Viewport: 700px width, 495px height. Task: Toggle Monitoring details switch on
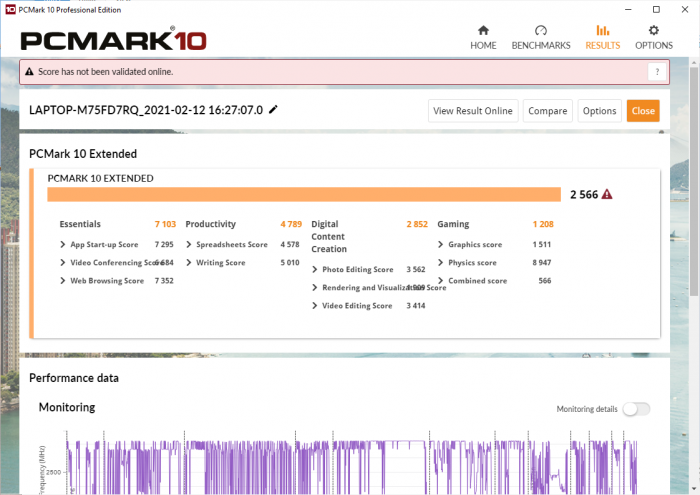(x=637, y=409)
